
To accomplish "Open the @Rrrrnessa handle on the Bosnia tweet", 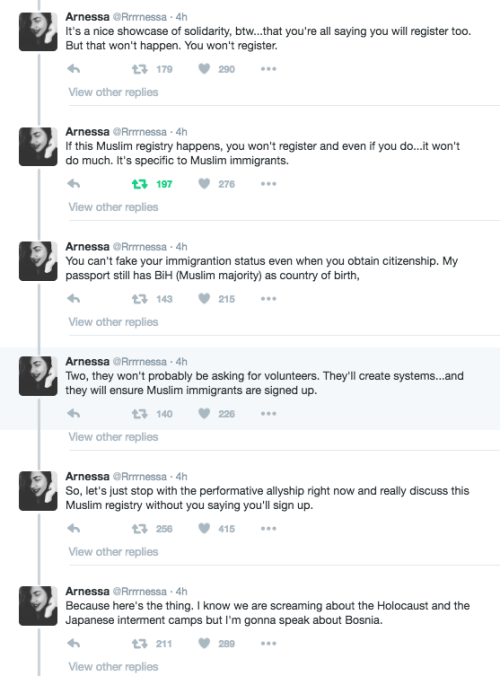I will pos(140,592).
